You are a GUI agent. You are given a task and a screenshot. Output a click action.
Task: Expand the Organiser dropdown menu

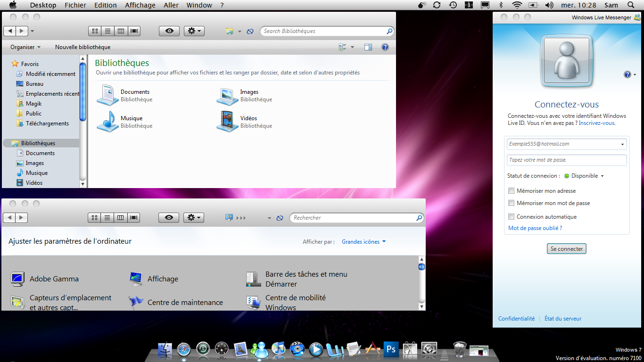tap(25, 47)
